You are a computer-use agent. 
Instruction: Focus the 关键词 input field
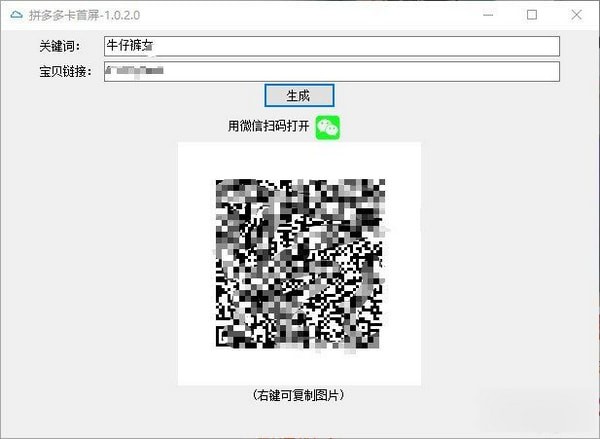332,46
